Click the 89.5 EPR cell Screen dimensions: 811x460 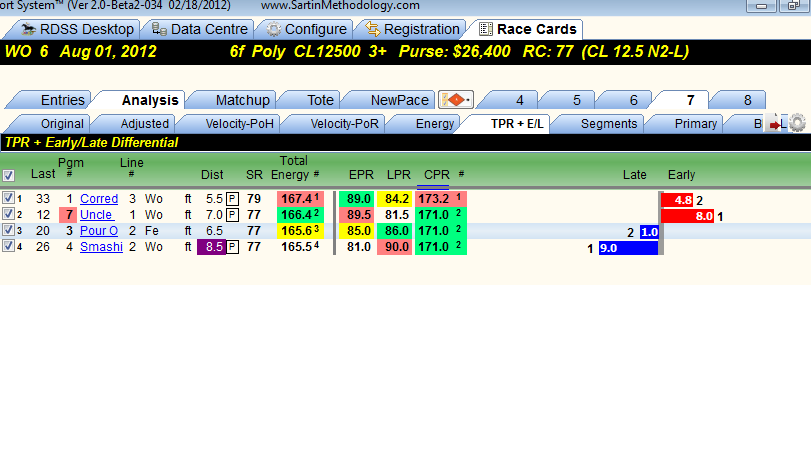pos(356,215)
